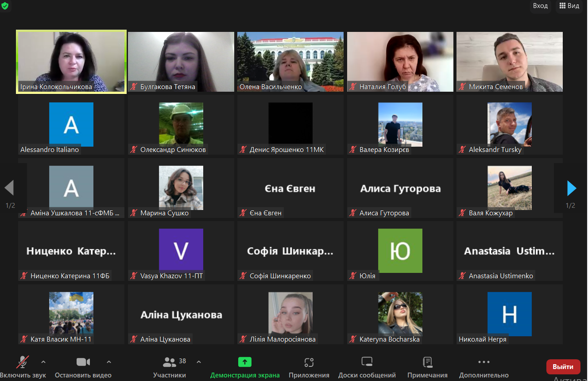Click the Alessandro Italiano name label
The height and width of the screenshot is (381, 588).
click(50, 150)
